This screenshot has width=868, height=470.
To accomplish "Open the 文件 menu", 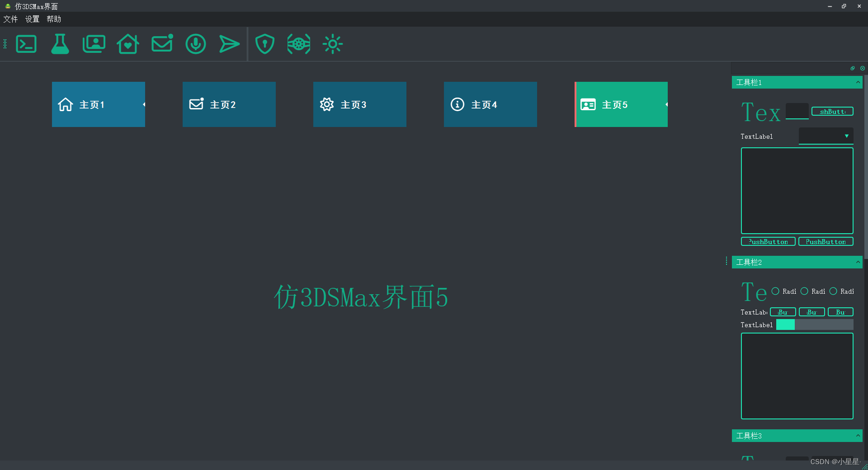I will [x=10, y=19].
